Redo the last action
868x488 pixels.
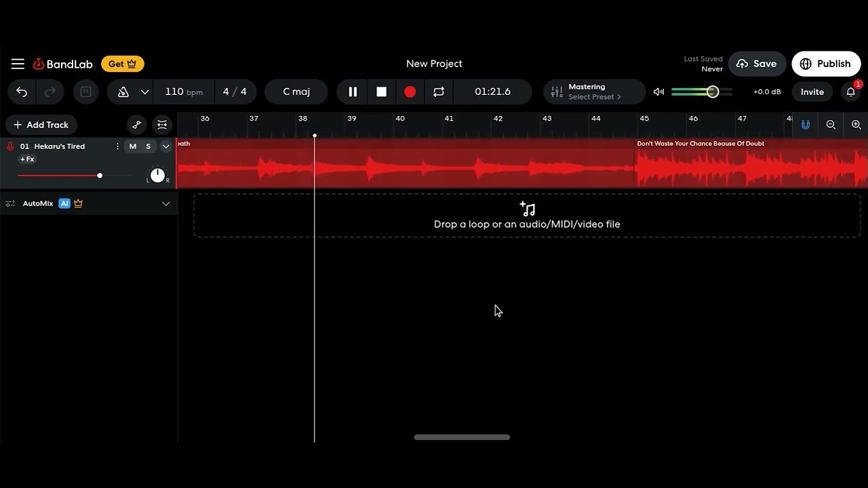point(50,91)
